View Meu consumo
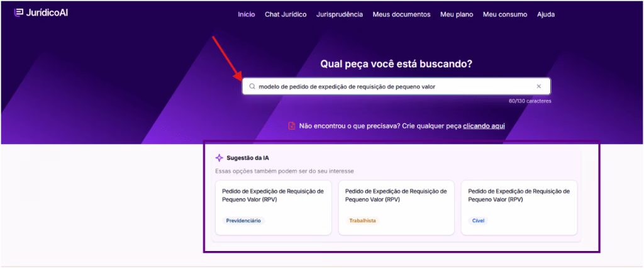Image resolution: width=644 pixels, height=268 pixels. tap(505, 14)
